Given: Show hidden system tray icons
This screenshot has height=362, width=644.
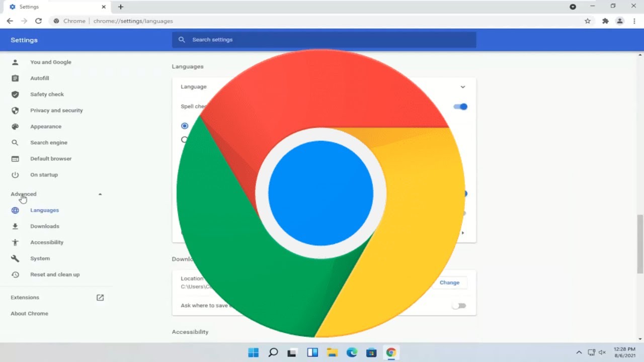Looking at the screenshot, I should [x=579, y=352].
